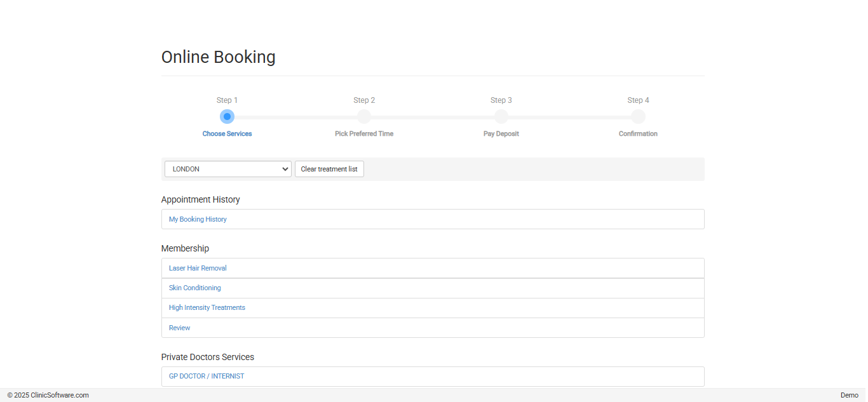The width and height of the screenshot is (868, 402).
Task: Click the Clear treatment list button
Action: pos(329,169)
